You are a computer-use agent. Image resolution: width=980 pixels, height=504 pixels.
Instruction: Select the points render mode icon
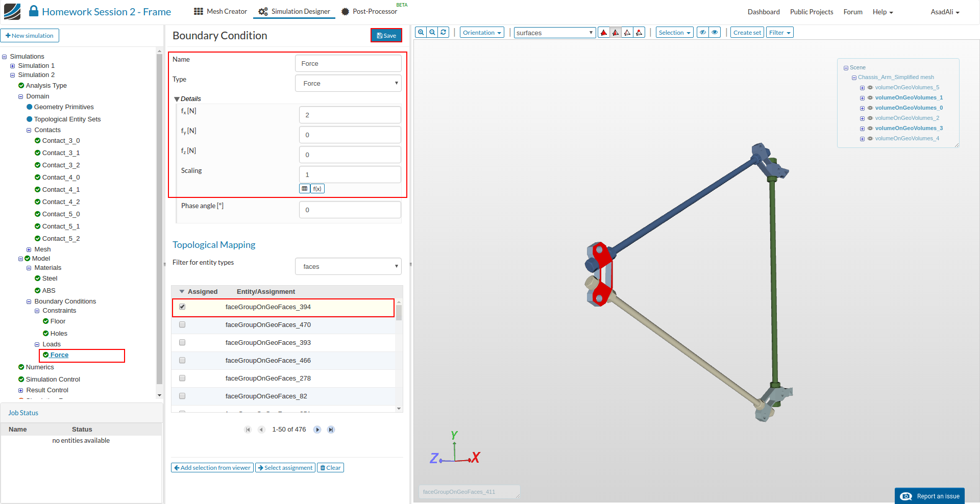(639, 33)
